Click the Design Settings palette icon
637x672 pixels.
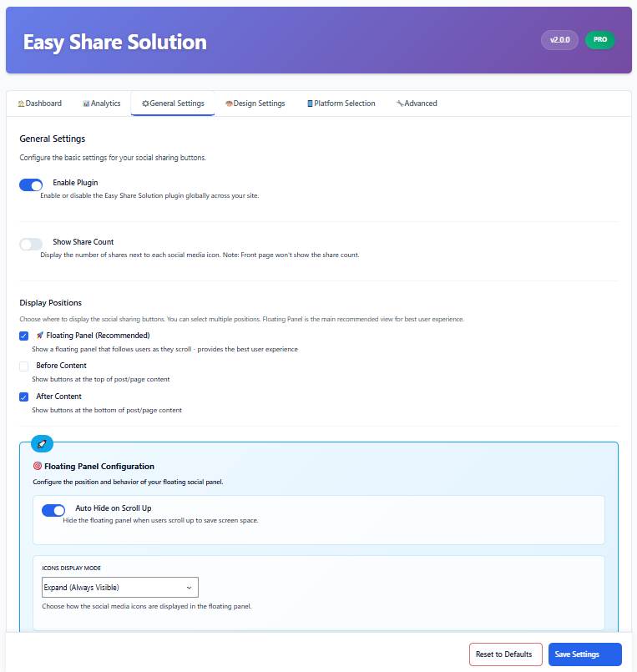tap(229, 104)
